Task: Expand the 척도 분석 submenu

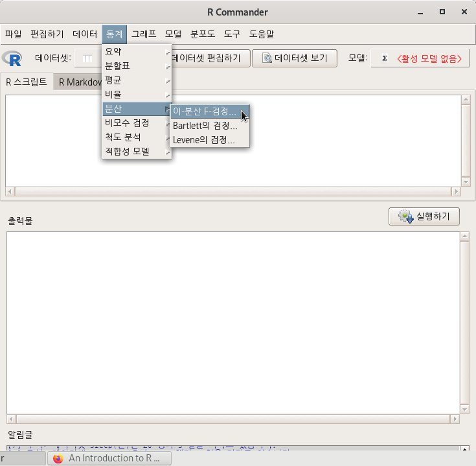Action: pyautogui.click(x=137, y=137)
